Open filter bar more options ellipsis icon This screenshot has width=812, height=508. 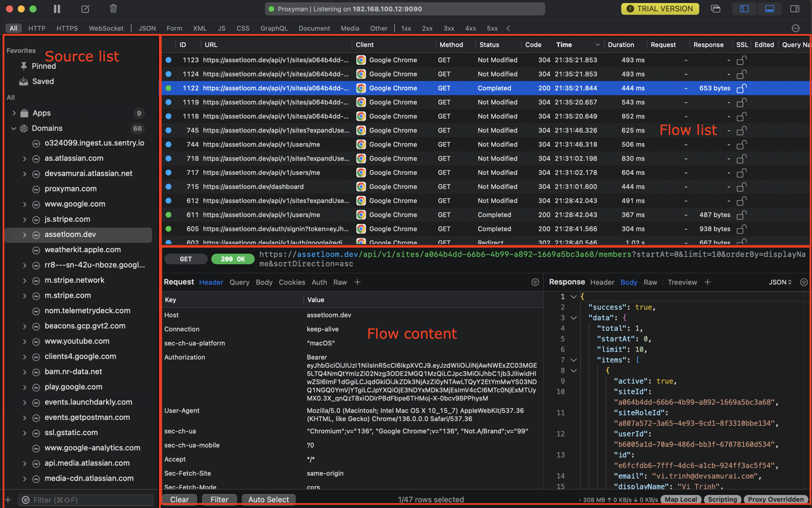pyautogui.click(x=796, y=28)
